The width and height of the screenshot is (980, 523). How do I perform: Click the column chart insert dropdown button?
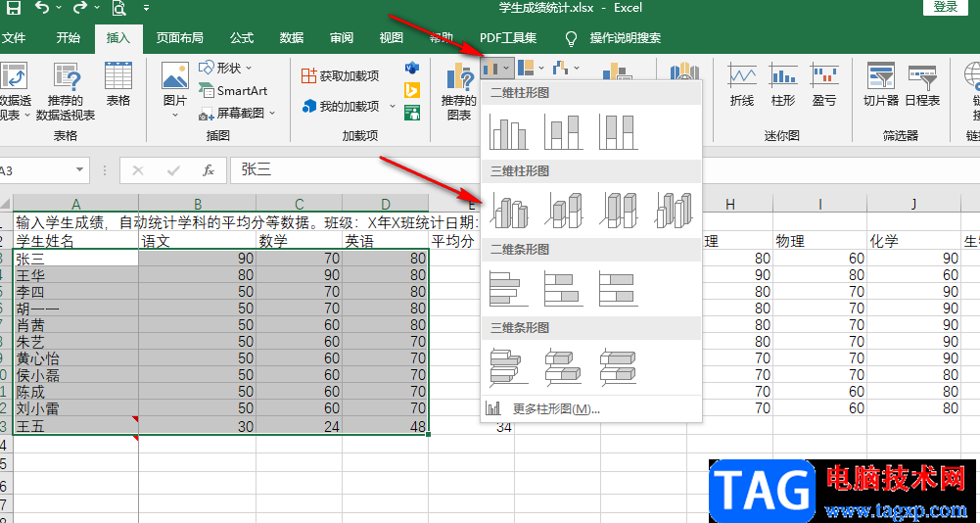click(498, 68)
